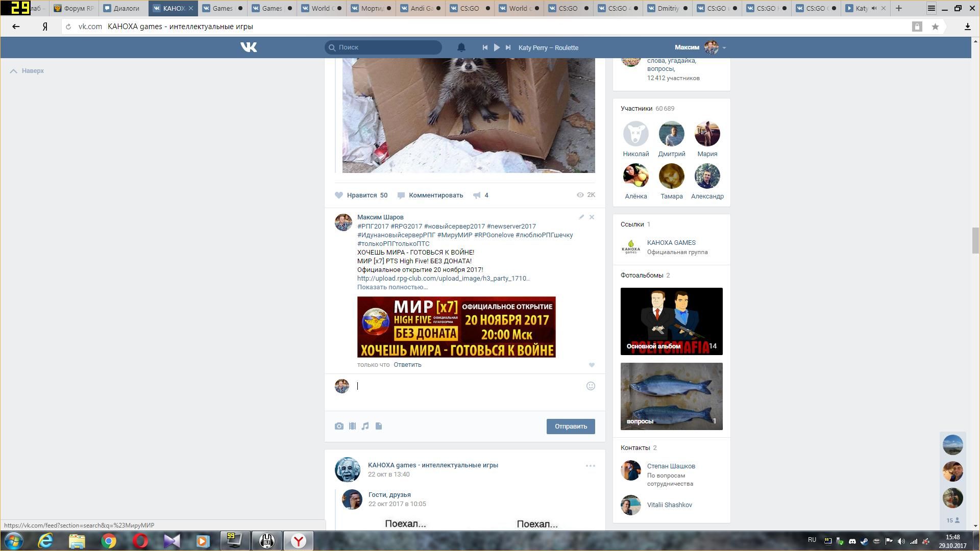The width and height of the screenshot is (980, 551).
Task: Open the notifications bell
Action: click(461, 47)
